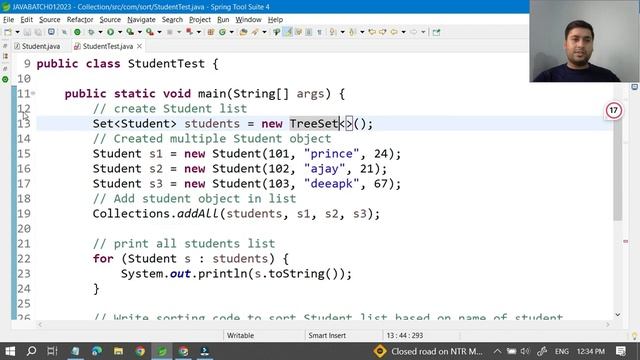The width and height of the screenshot is (640, 360).
Task: Click the Debug bug toolbar icon
Action: point(91,32)
